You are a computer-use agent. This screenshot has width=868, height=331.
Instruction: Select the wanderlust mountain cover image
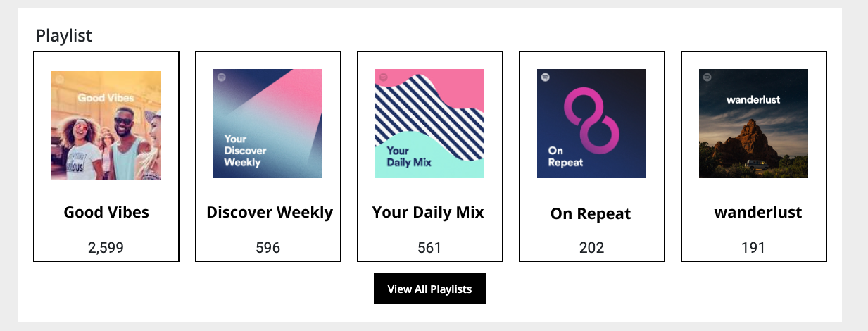click(x=754, y=123)
